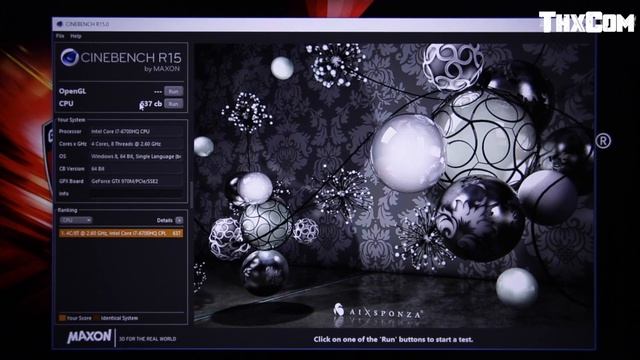Image resolution: width=640 pixels, height=360 pixels.
Task: Click the CB Version 64 Bit value
Action: click(136, 169)
